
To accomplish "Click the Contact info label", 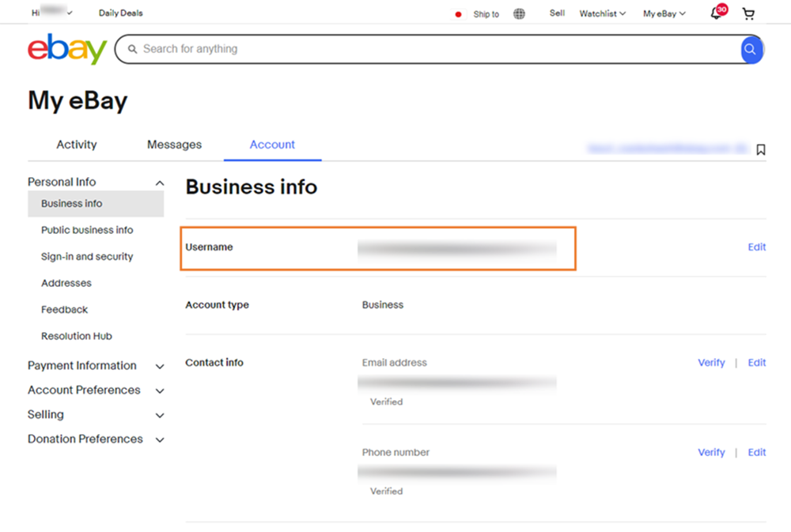I will pos(214,363).
